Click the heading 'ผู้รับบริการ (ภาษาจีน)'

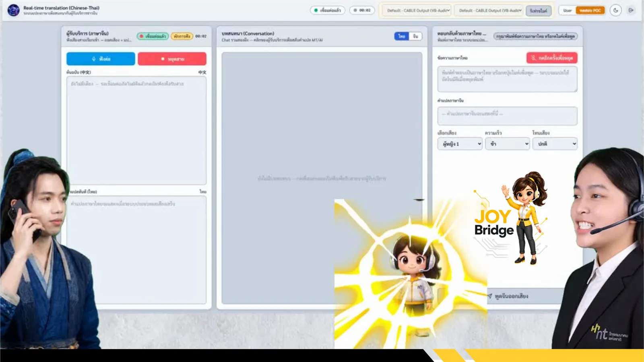(x=87, y=33)
